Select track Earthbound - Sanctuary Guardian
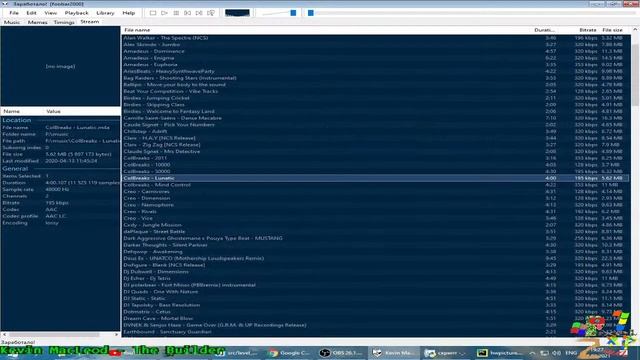The image size is (640, 360). click(376, 332)
